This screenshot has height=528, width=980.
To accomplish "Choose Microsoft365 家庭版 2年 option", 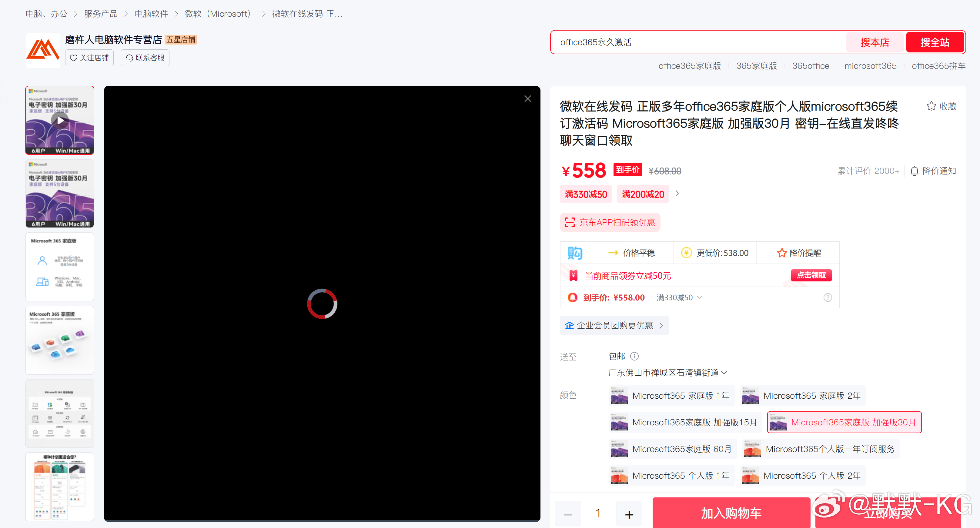I will pyautogui.click(x=802, y=396).
